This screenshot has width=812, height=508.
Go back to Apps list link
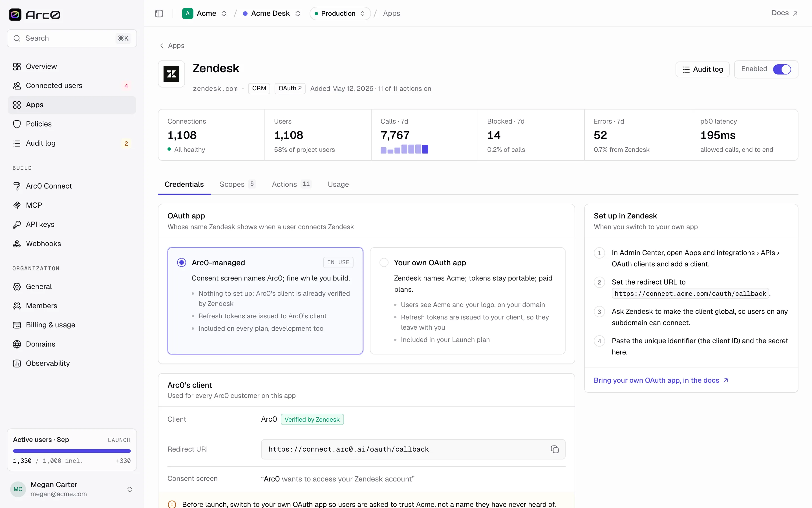[172, 46]
